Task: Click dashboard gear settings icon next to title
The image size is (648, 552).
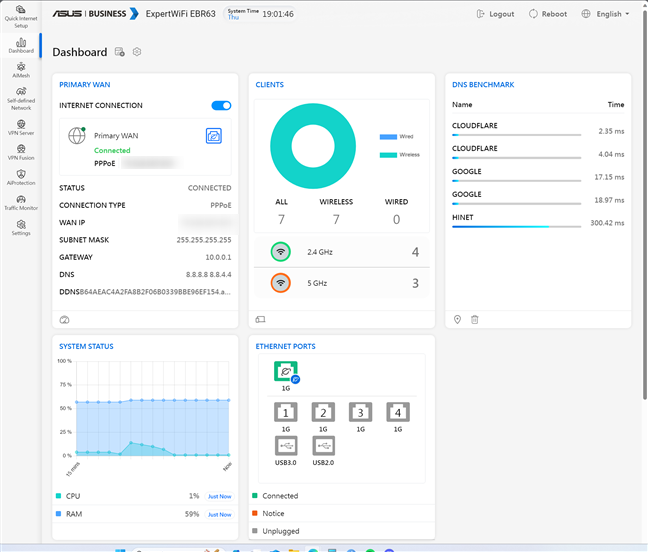Action: tap(137, 52)
